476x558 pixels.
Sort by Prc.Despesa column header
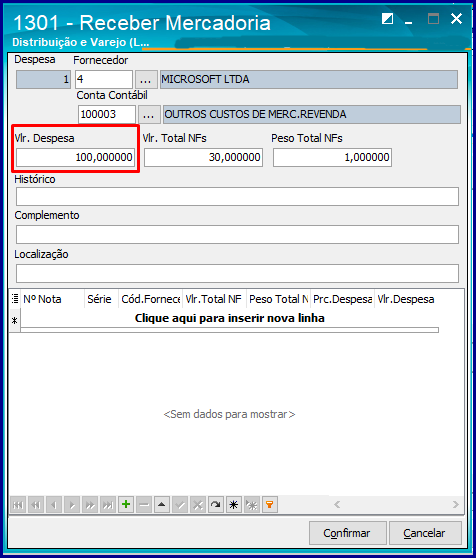(x=343, y=299)
